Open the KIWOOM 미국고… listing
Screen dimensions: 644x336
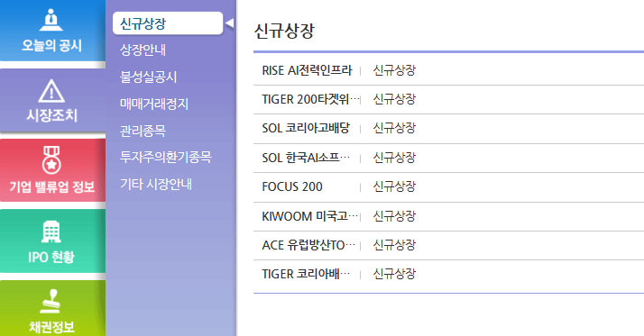pos(310,216)
